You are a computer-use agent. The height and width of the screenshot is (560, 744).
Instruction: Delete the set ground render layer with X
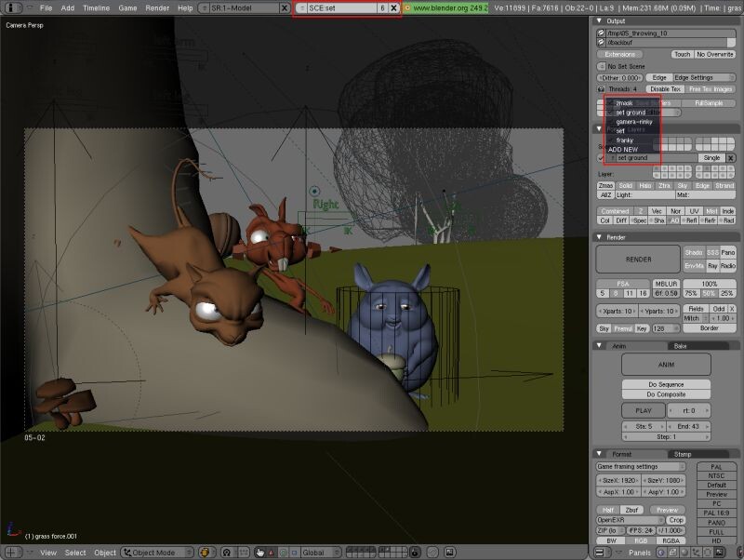pos(731,158)
